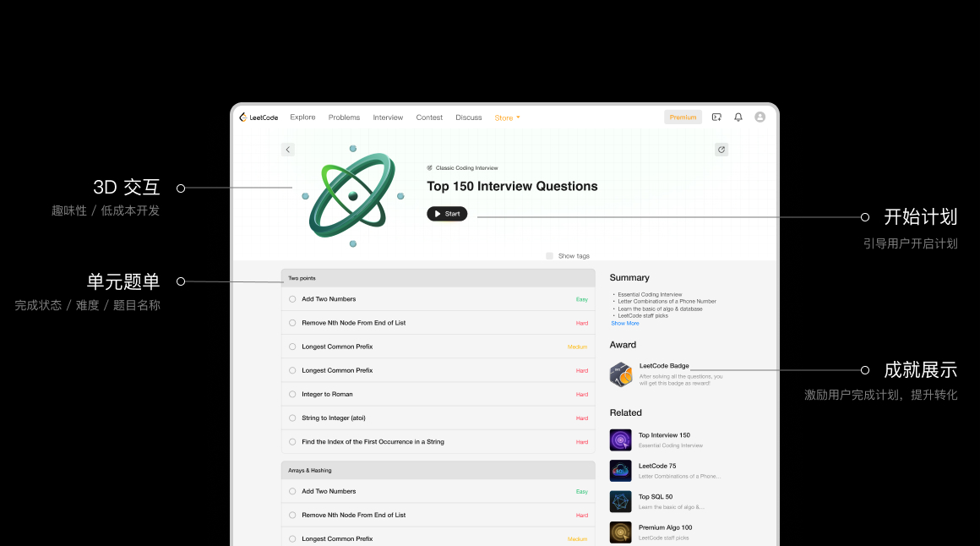980x546 pixels.
Task: Open the Top SQL 50 plan icon
Action: click(621, 501)
